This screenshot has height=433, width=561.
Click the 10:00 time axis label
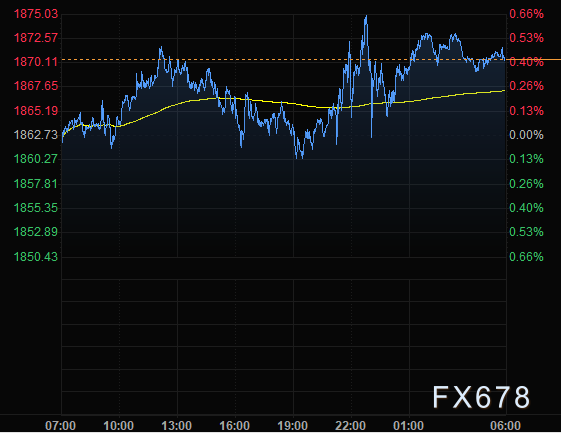tap(118, 426)
